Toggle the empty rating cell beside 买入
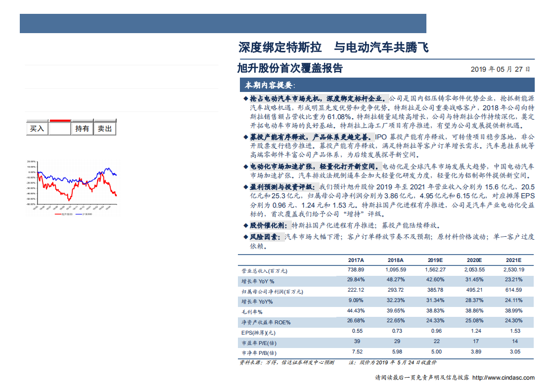The image size is (555, 392). click(60, 128)
